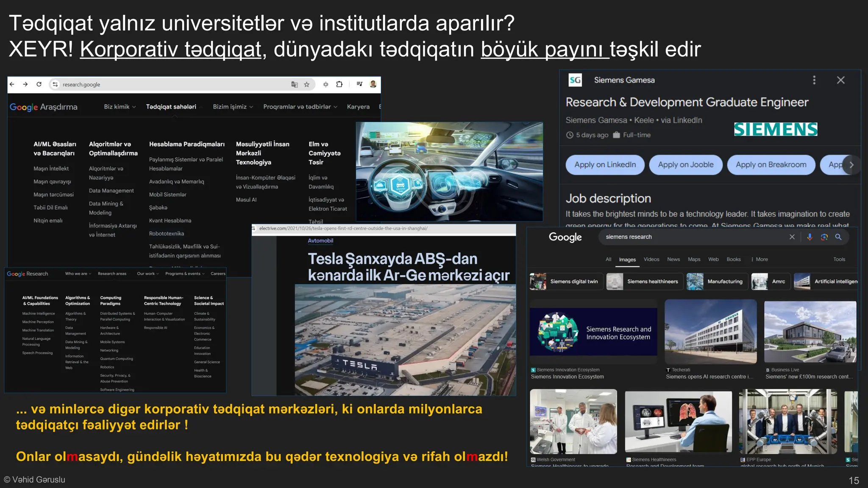The height and width of the screenshot is (488, 868).
Task: Click the Google Araşdırma logo
Action: [44, 107]
